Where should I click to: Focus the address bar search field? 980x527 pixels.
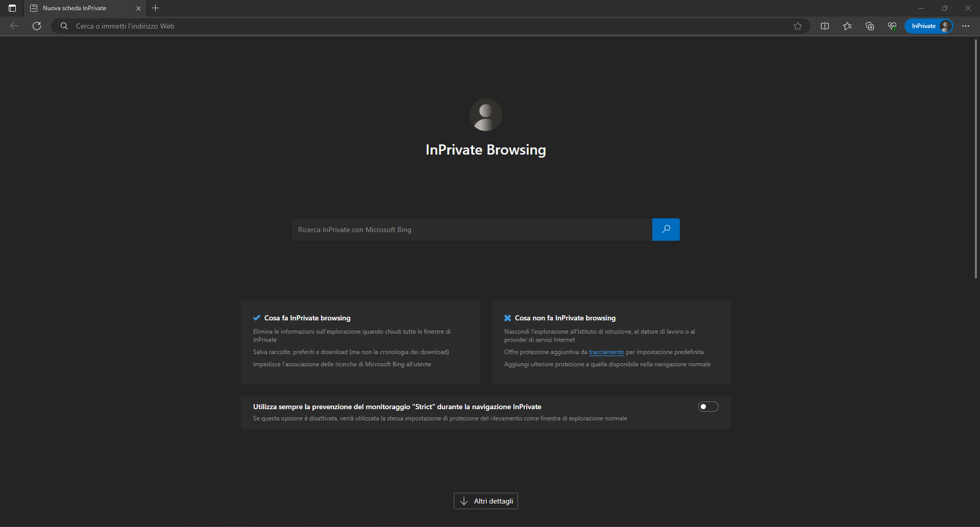408,26
